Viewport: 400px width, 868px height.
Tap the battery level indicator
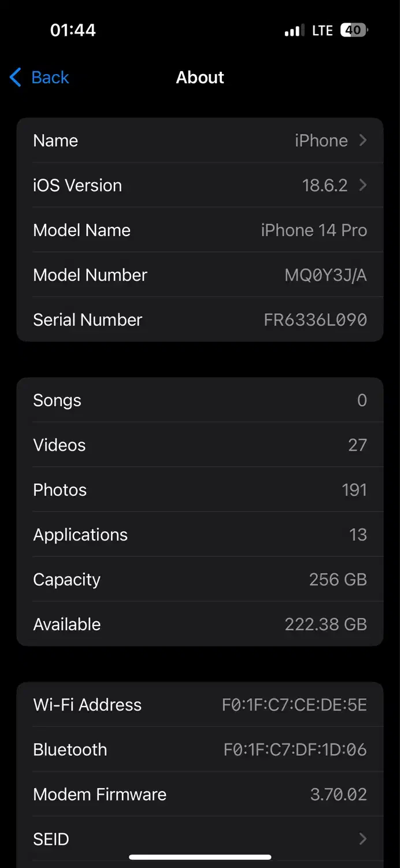[x=354, y=30]
